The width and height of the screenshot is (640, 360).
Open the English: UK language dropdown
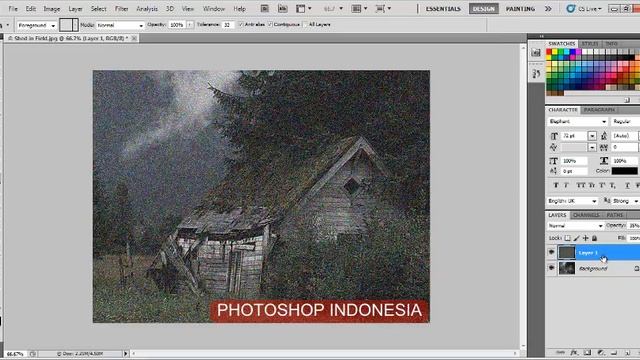[x=572, y=201]
